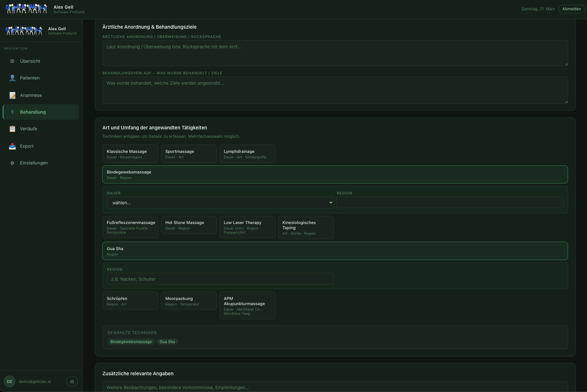Deselect the Gua Sha technique card

[335, 251]
